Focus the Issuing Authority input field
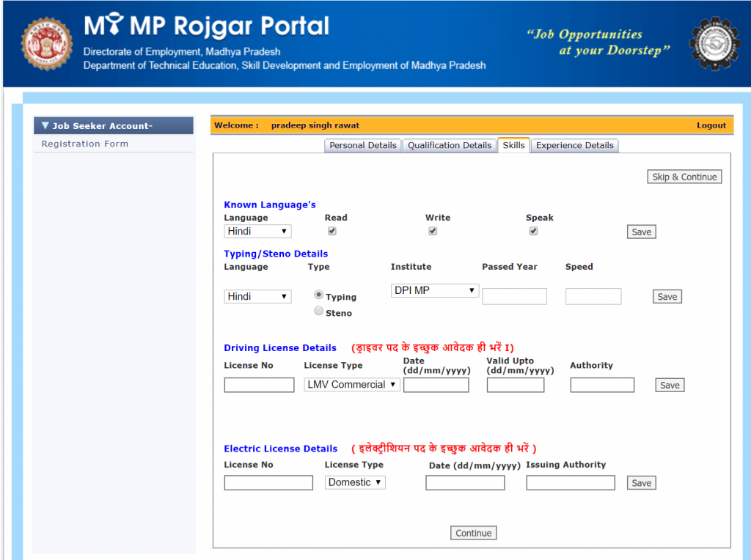The width and height of the screenshot is (751, 560). tap(571, 482)
